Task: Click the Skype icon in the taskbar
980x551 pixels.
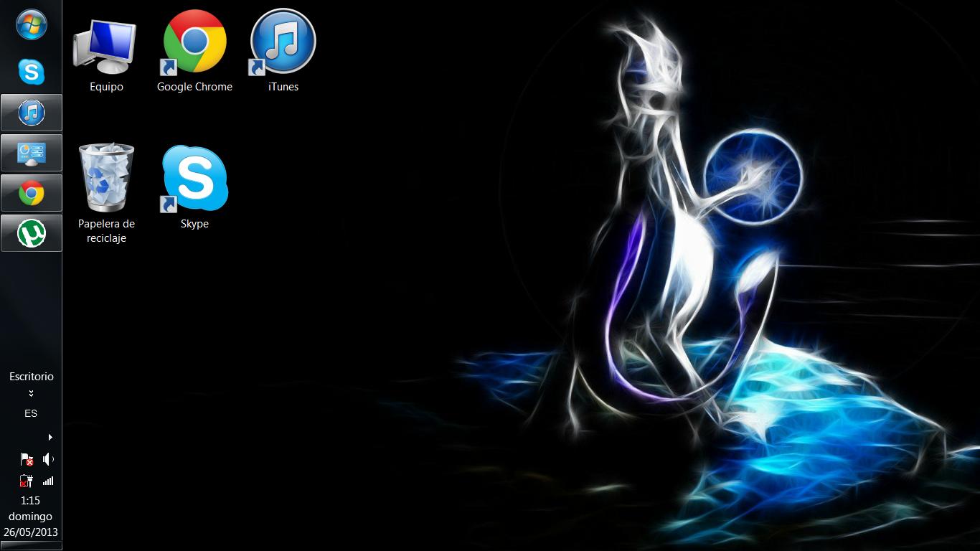Action: coord(31,72)
